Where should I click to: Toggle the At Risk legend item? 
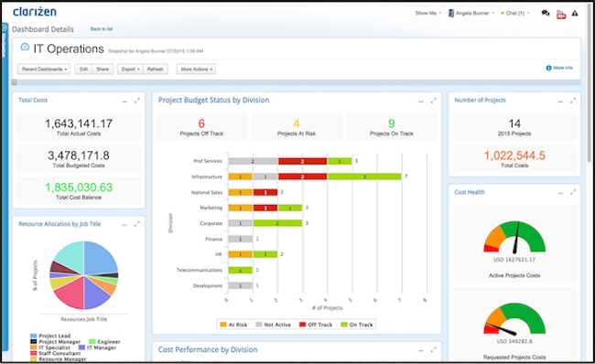(233, 325)
